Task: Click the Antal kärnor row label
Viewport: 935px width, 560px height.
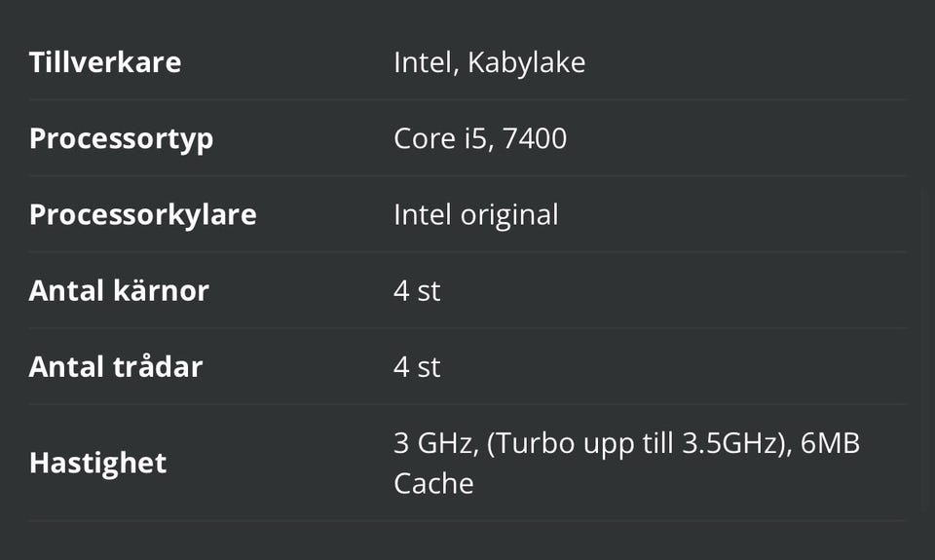Action: pyautogui.click(x=119, y=290)
